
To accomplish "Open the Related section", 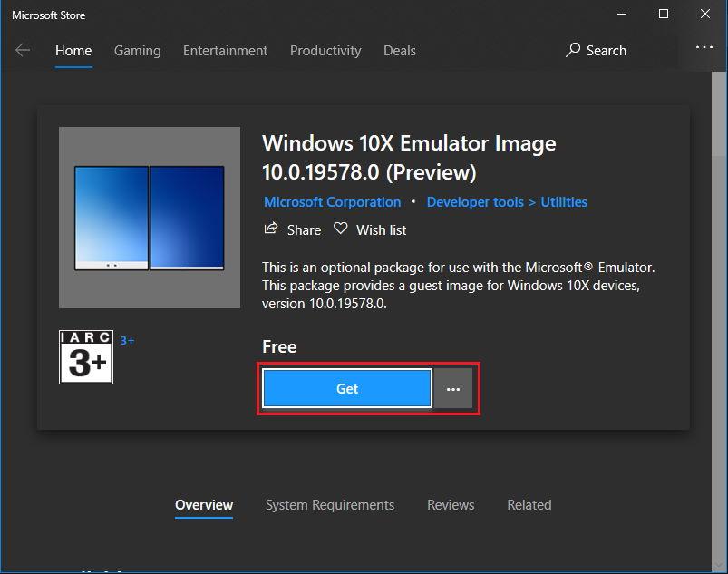I will coord(529,505).
